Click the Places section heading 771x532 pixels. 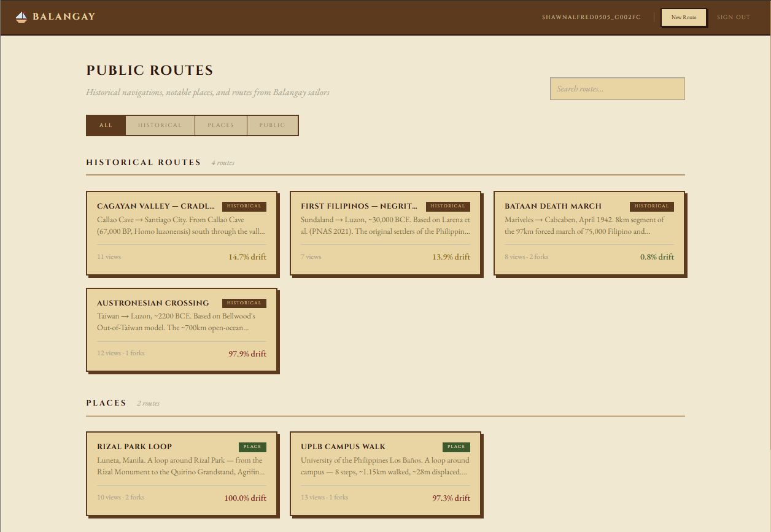tap(106, 403)
